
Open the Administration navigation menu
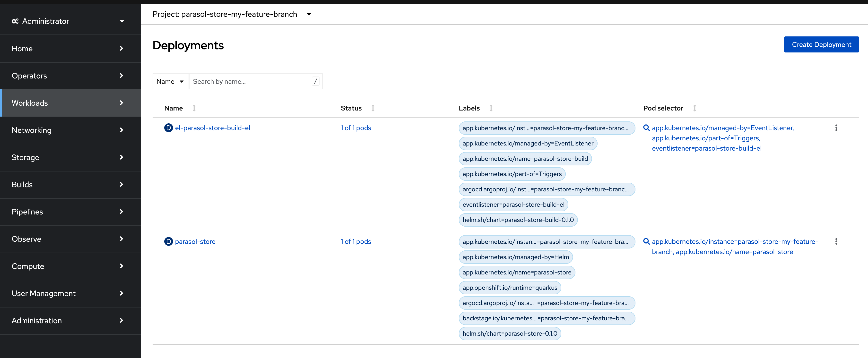(70, 321)
